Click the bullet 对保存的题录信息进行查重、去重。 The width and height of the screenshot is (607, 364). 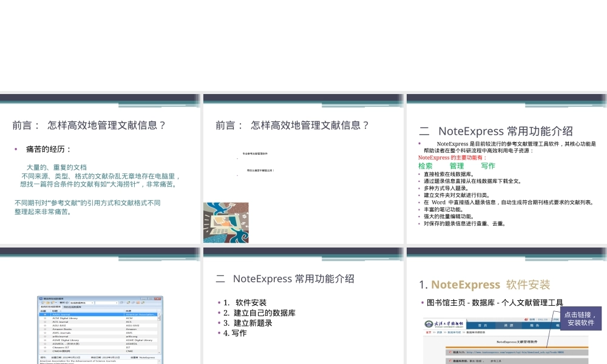[x=464, y=224]
